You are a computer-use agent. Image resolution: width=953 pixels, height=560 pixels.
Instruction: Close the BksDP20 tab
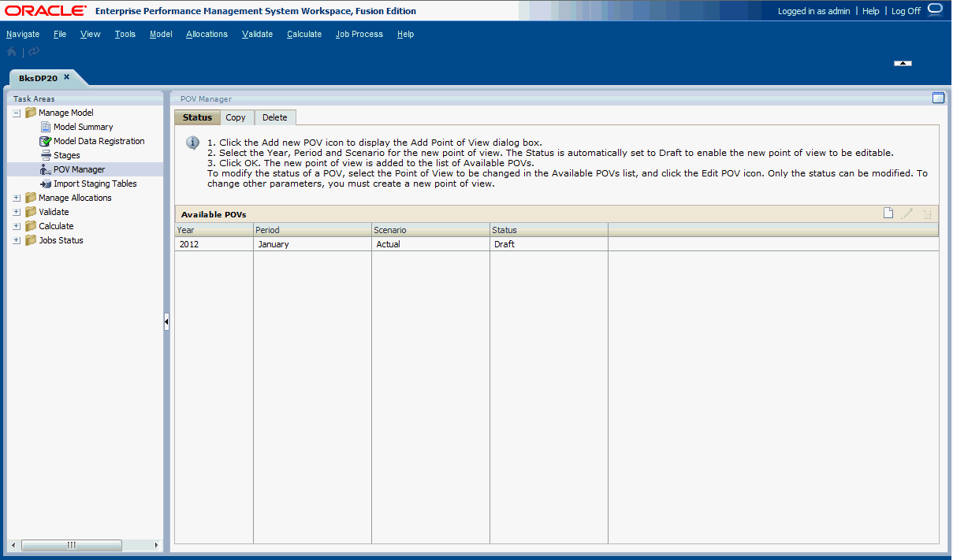pos(67,77)
